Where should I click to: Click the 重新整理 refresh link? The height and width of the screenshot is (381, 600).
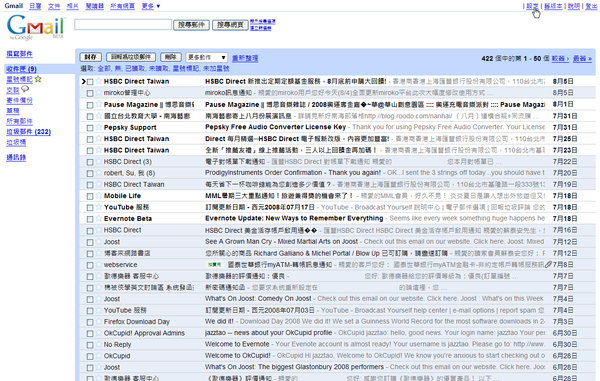[x=245, y=58]
